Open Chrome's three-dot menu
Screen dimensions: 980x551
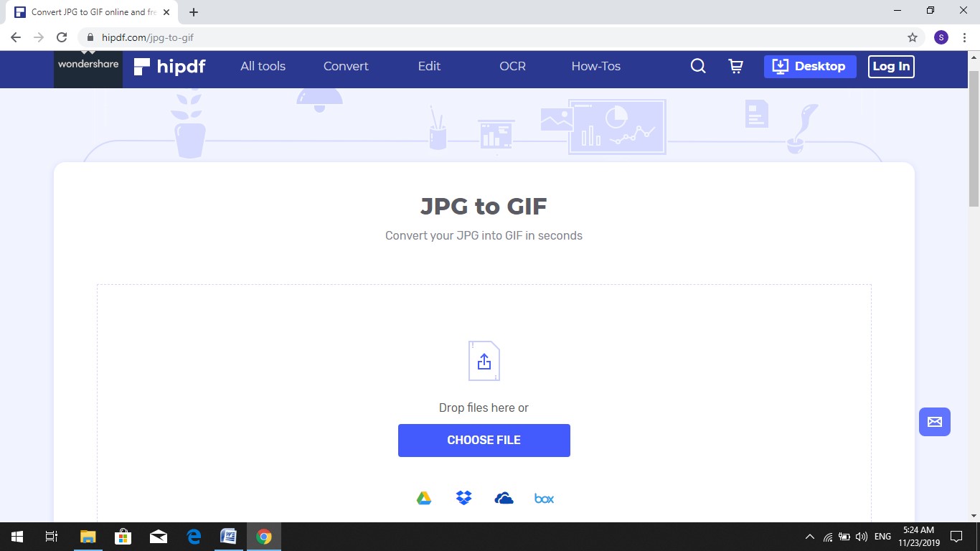coord(964,37)
